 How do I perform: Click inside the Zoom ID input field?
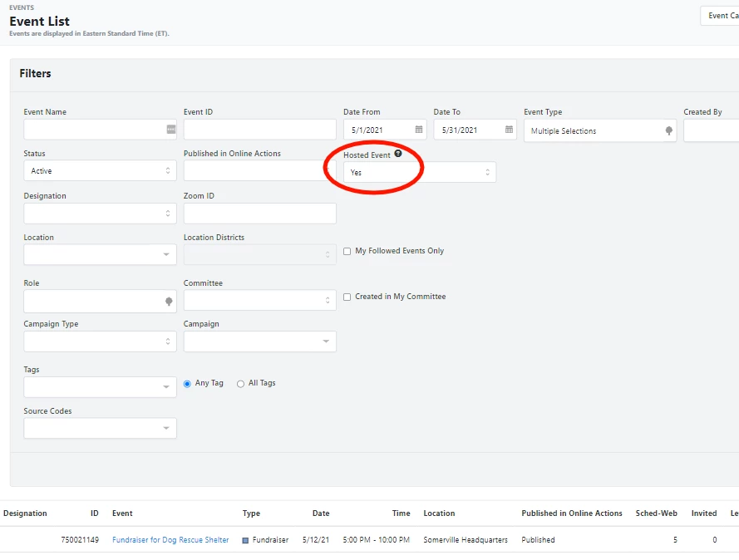(259, 213)
